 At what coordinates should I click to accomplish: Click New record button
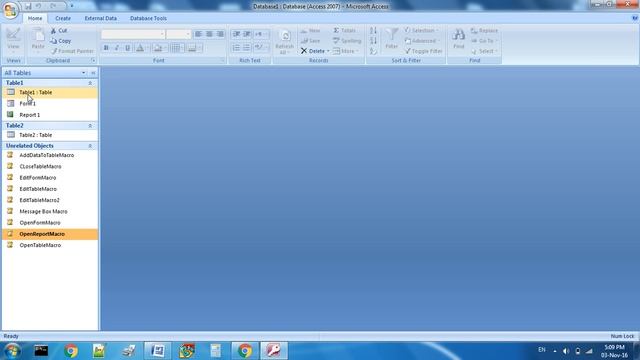click(x=311, y=31)
